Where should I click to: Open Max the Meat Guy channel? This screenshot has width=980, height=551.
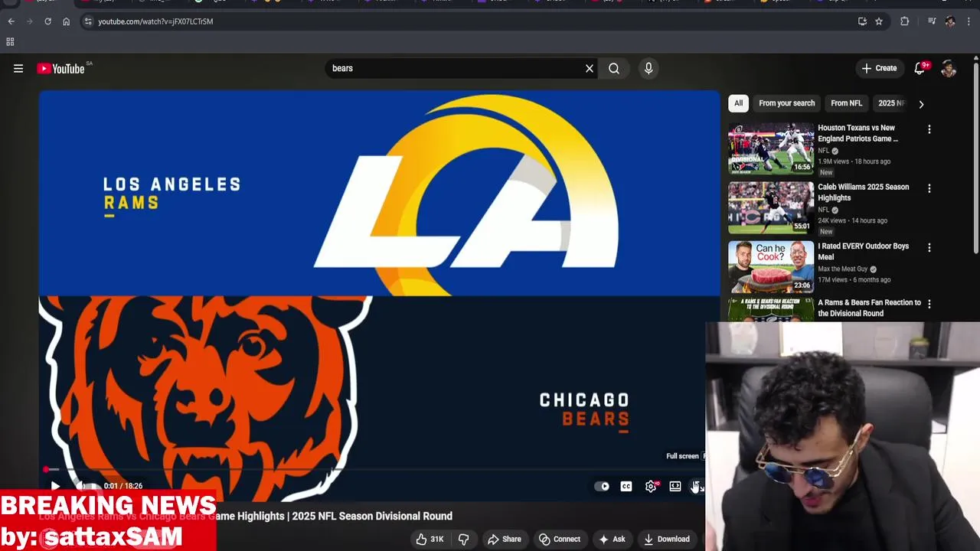[x=842, y=269]
